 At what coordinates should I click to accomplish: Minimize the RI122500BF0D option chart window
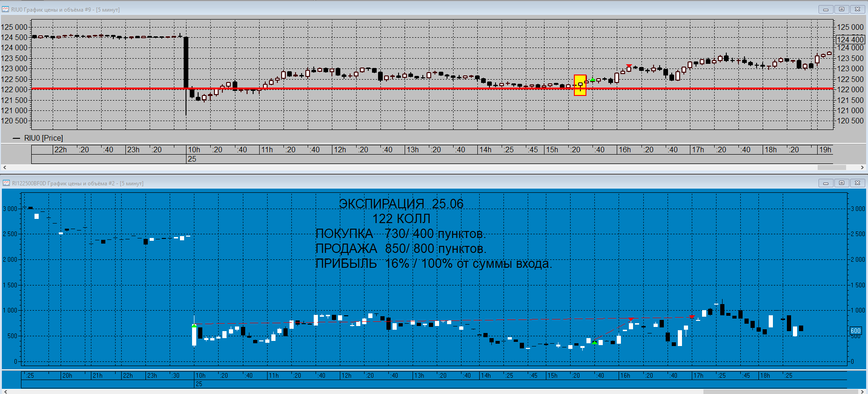(826, 183)
